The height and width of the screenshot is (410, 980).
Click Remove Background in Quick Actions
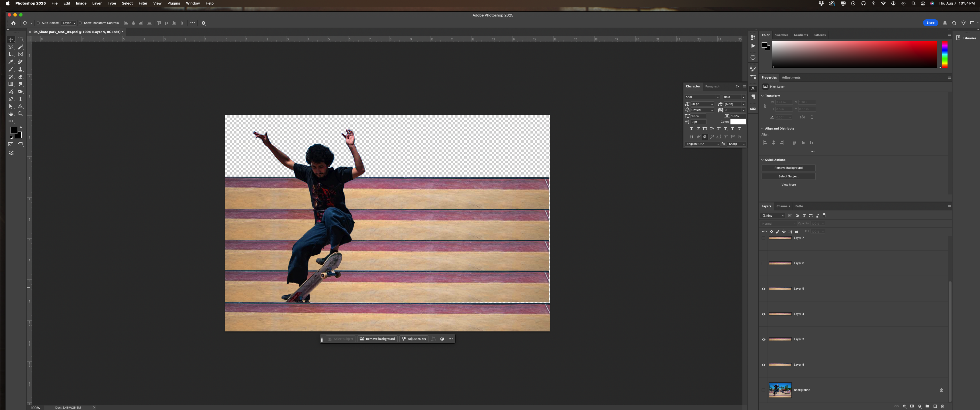point(788,168)
